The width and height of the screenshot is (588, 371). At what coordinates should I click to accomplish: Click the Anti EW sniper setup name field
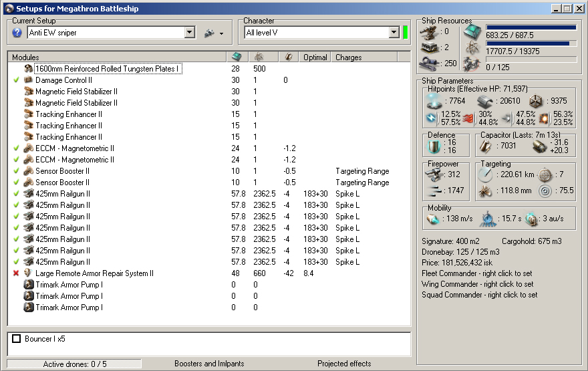coord(106,33)
